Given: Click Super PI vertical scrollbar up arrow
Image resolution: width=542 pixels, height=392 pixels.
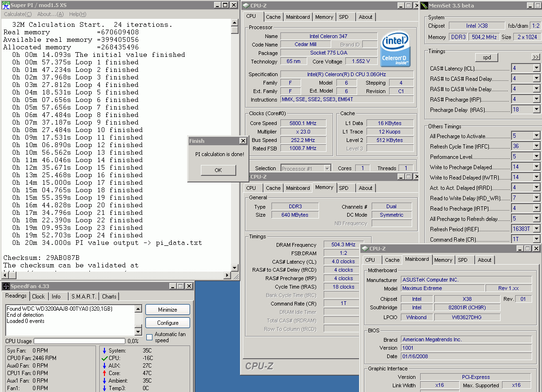Looking at the screenshot, I should [235, 23].
